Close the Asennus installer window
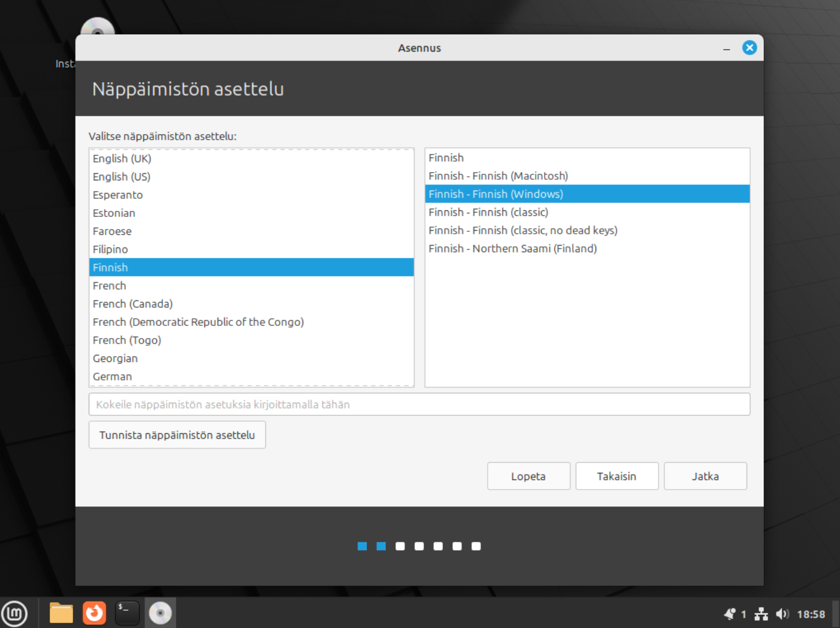840x628 pixels. tap(749, 47)
